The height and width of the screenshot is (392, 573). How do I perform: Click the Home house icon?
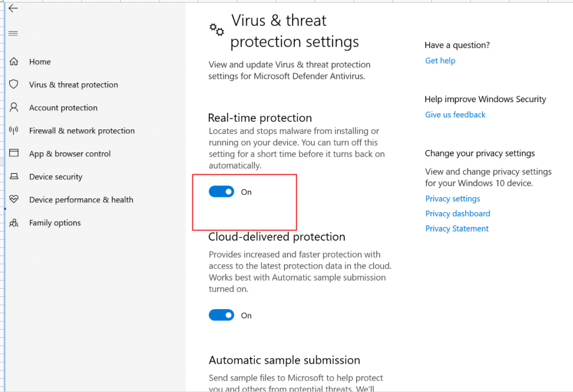coord(14,61)
